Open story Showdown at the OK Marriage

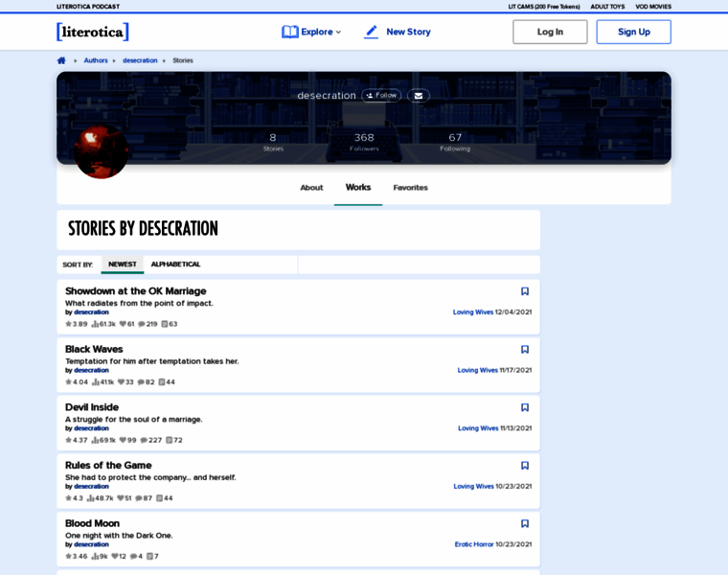click(136, 291)
